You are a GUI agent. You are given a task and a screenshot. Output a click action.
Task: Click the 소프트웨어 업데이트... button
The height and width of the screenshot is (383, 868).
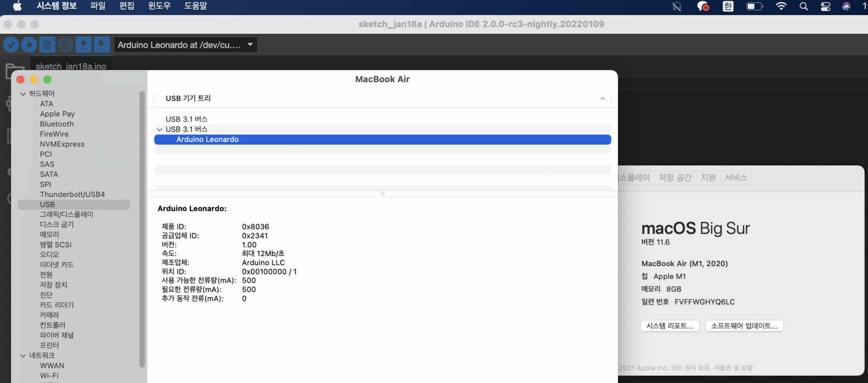point(744,326)
